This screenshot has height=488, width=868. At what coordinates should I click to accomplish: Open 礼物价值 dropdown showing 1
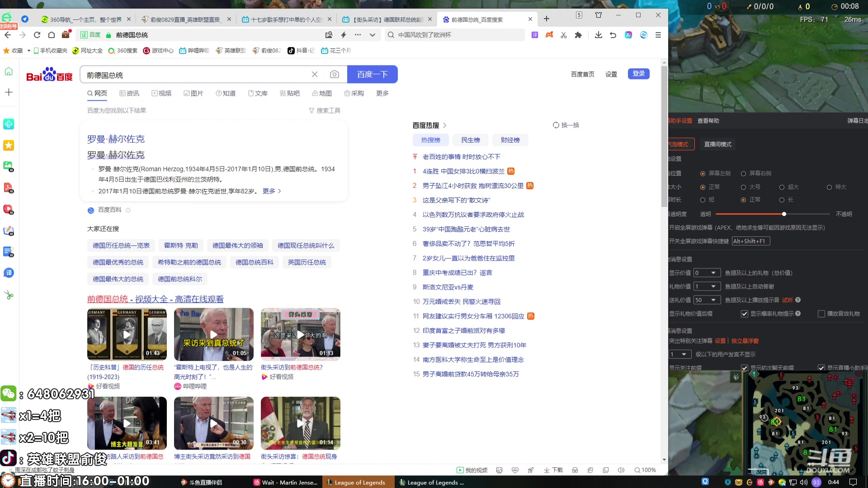tap(707, 286)
